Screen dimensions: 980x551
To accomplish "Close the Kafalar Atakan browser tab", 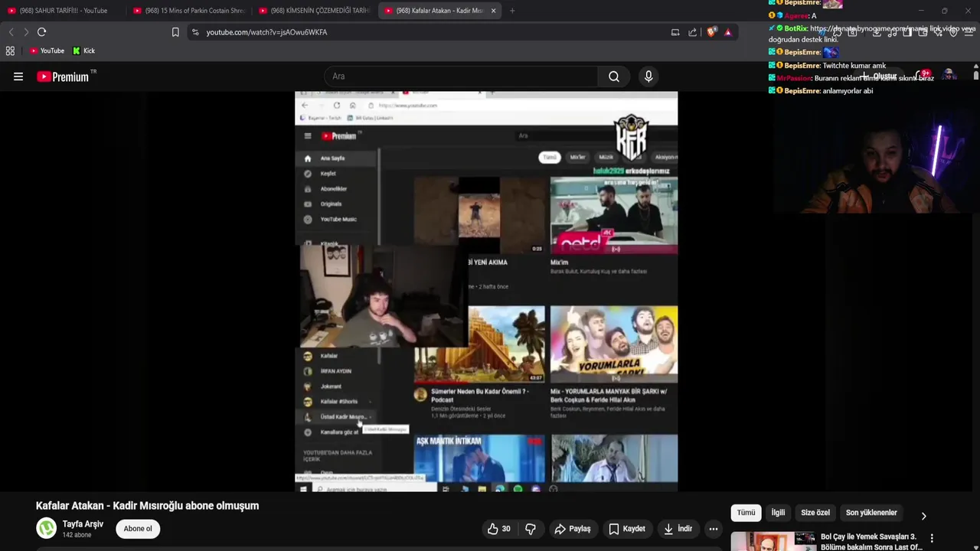I will click(493, 11).
